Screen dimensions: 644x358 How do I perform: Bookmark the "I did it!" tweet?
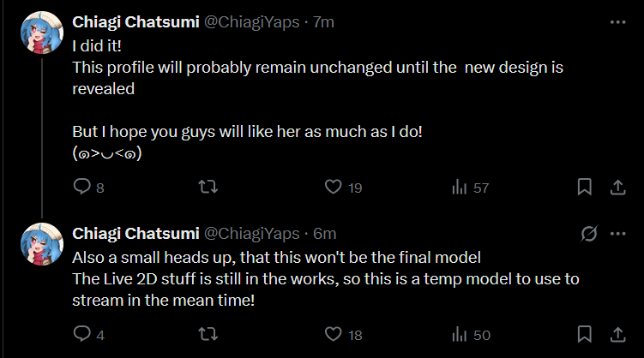[x=584, y=187]
